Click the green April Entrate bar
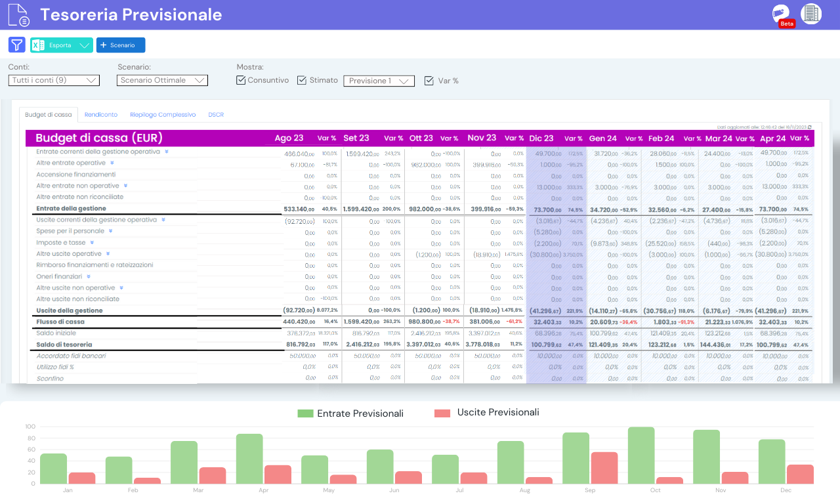Image resolution: width=840 pixels, height=504 pixels. (249, 459)
